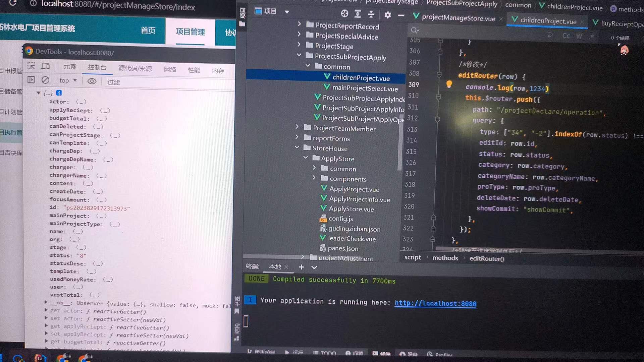Open the 项目 project view dropdown

(x=272, y=11)
